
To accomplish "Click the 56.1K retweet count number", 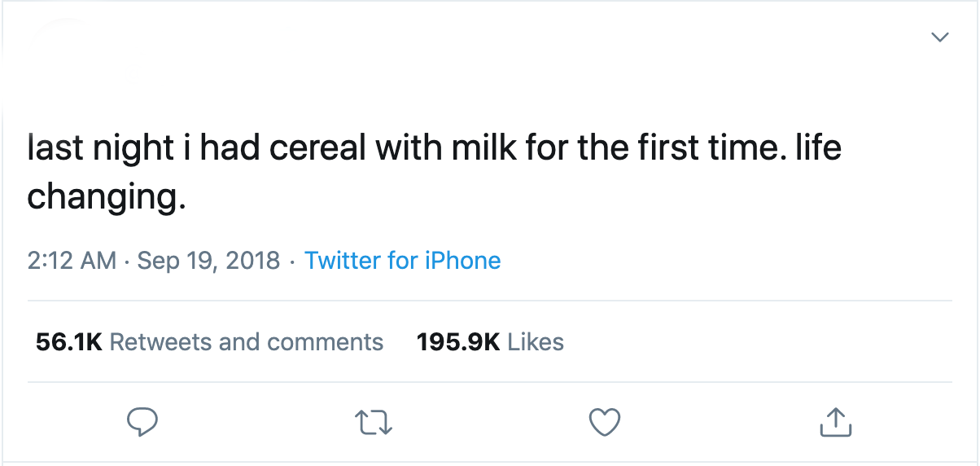I will tap(68, 341).
